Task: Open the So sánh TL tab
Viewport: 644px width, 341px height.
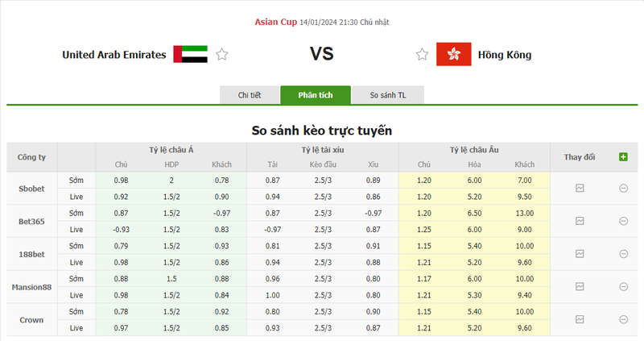Action: [388, 95]
